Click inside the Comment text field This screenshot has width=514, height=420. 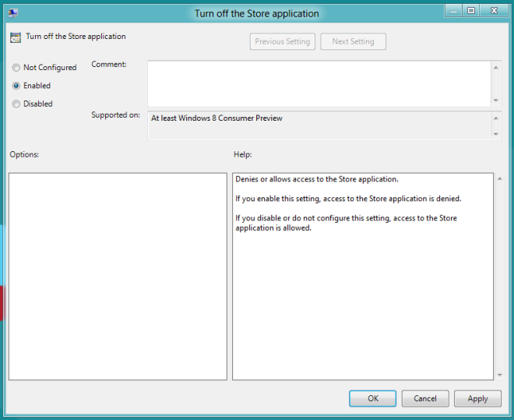(319, 83)
